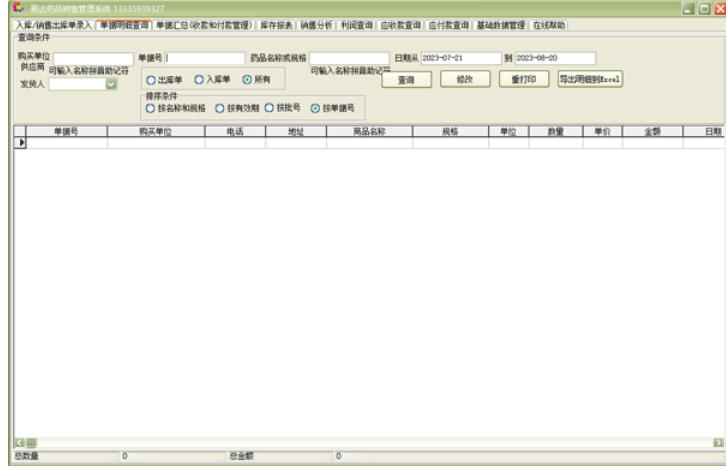Open the 应付款查询 tab
The image size is (726, 468).
pyautogui.click(x=449, y=25)
